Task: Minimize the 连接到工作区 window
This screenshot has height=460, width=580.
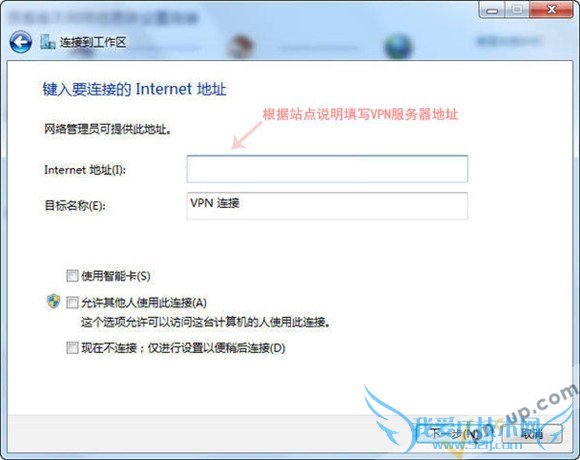Action: click(x=492, y=10)
